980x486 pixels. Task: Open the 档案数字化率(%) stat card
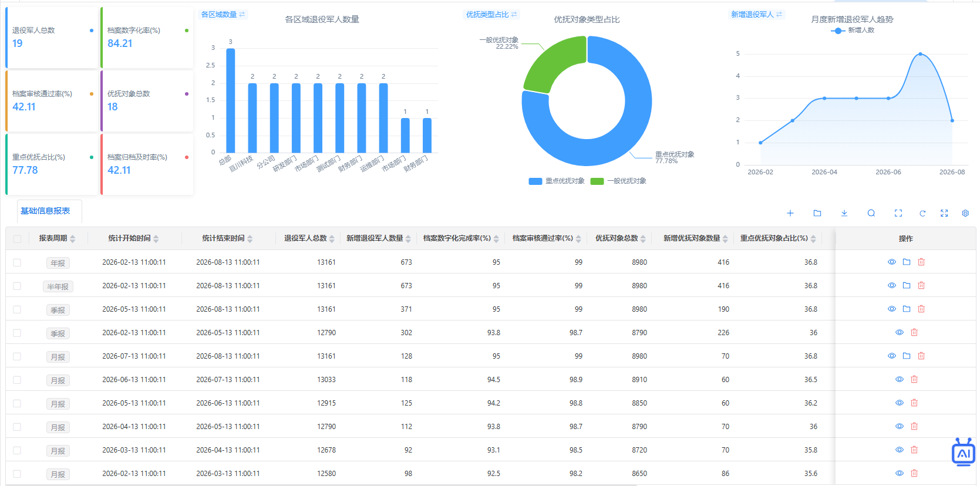(147, 38)
